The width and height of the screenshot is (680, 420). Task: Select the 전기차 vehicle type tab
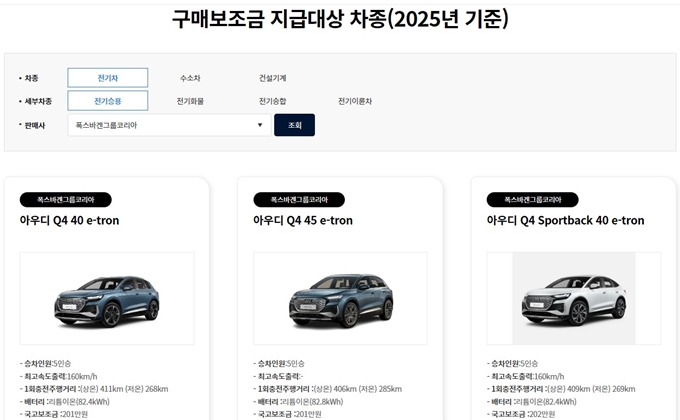108,78
